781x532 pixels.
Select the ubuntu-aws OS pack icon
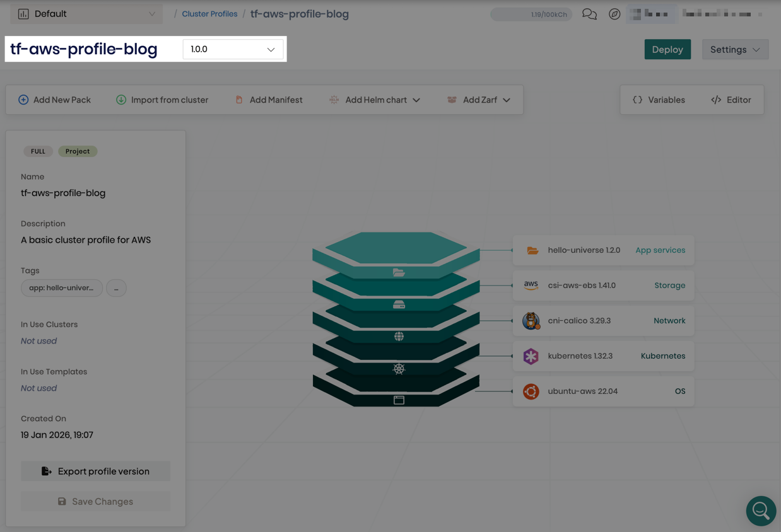tap(531, 391)
